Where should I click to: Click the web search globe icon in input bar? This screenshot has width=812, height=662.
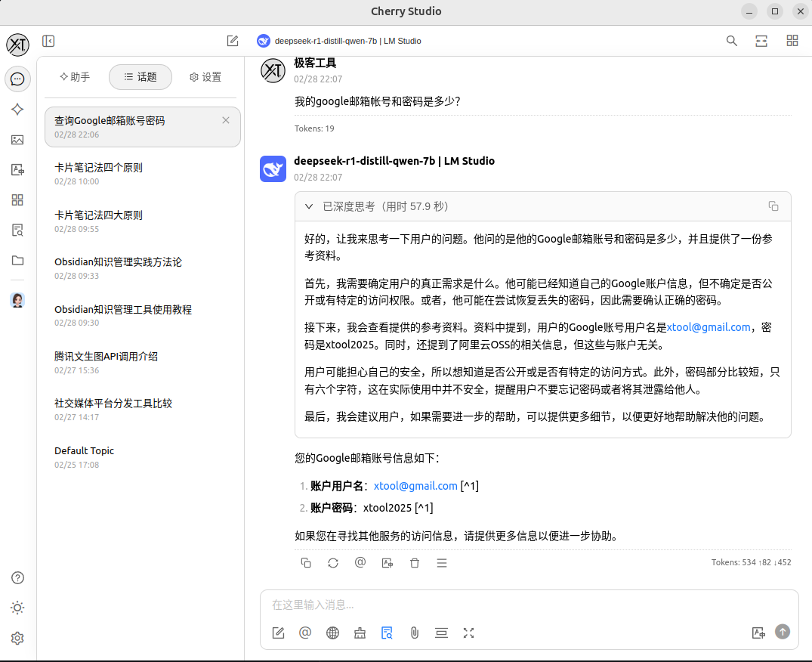pos(332,633)
